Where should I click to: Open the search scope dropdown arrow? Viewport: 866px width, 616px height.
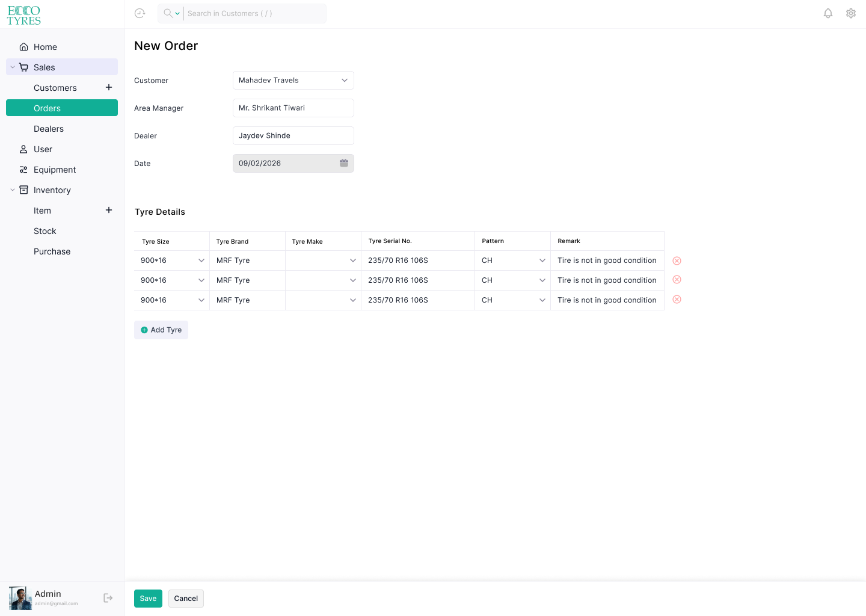click(x=177, y=13)
